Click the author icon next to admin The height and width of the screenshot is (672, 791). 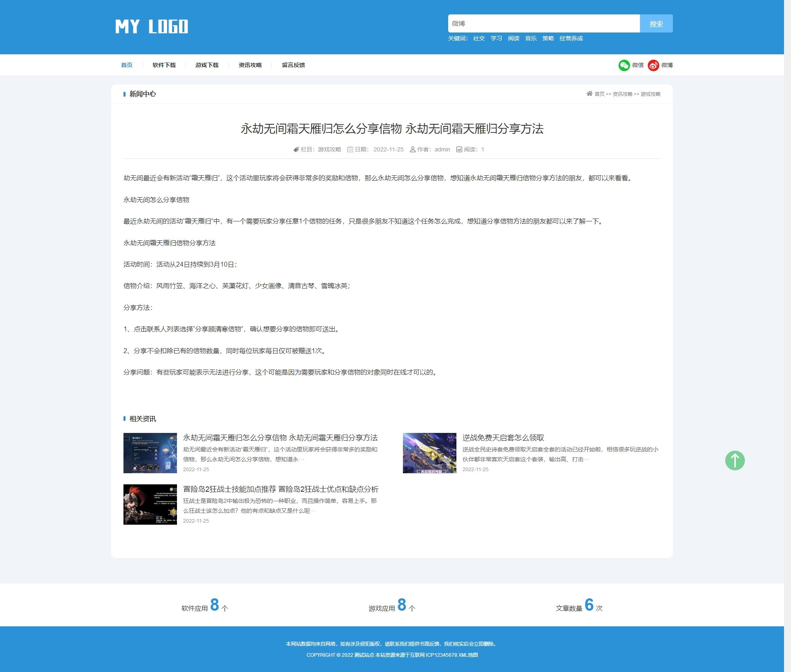412,149
